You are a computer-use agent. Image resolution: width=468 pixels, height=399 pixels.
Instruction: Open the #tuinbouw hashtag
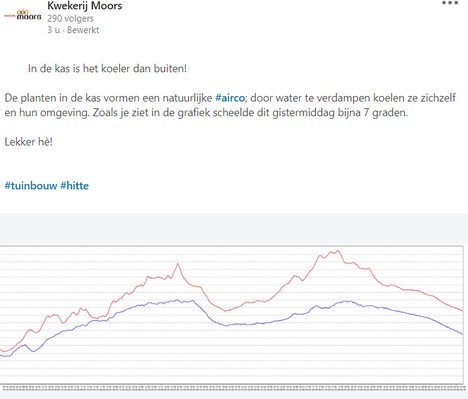(31, 185)
